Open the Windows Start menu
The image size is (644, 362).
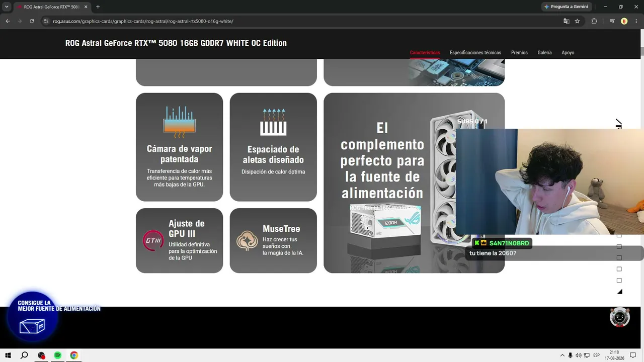click(8, 355)
